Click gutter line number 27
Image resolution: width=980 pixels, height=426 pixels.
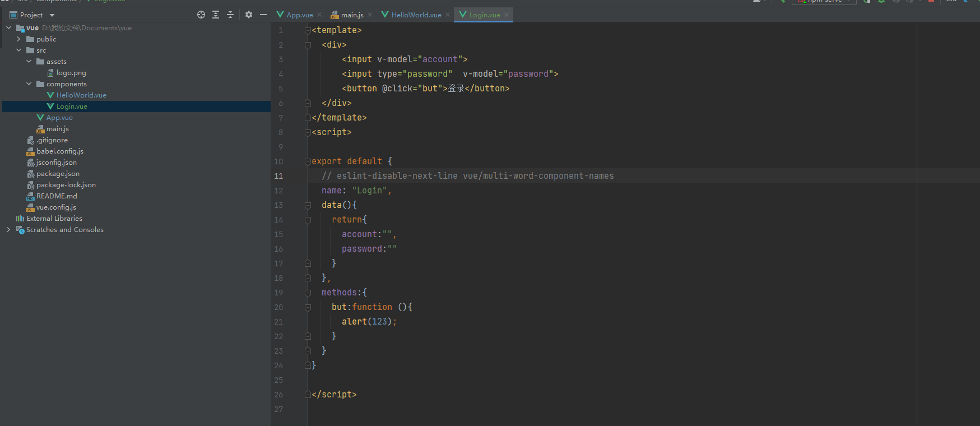278,409
